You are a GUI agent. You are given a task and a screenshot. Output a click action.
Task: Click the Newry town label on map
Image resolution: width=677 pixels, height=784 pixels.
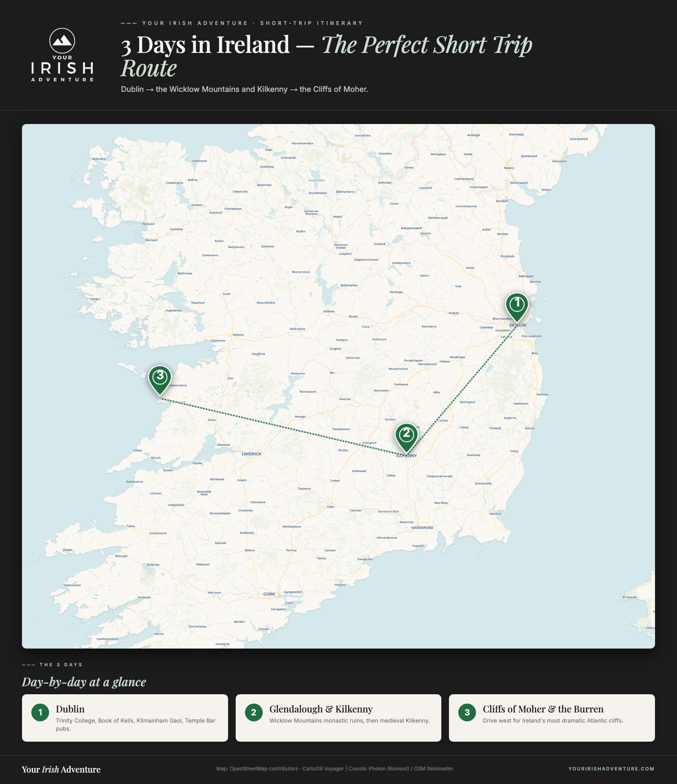(x=509, y=168)
